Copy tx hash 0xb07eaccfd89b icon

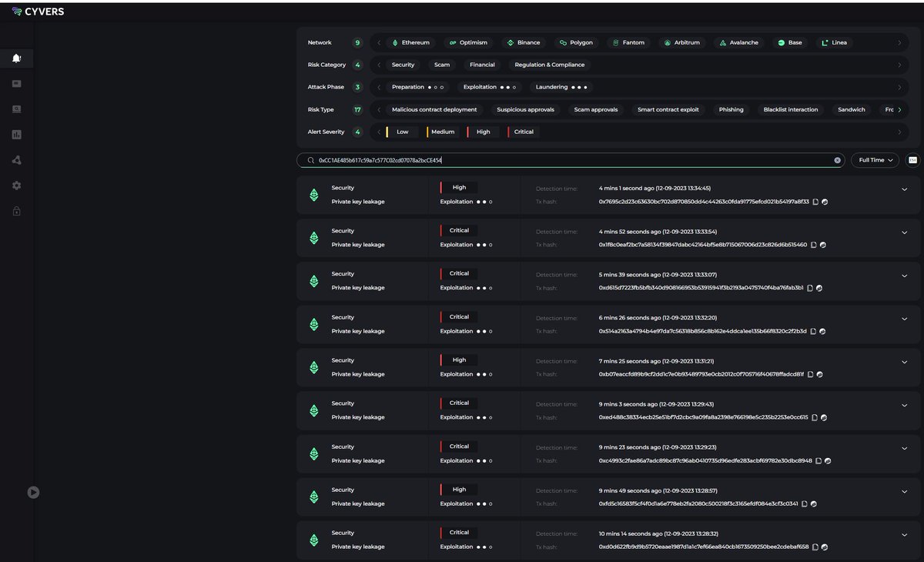810,374
